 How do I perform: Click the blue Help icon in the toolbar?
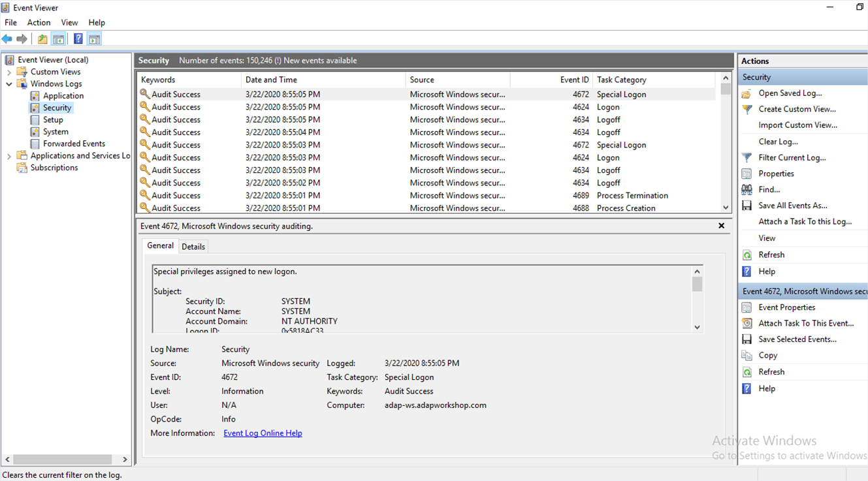[78, 39]
